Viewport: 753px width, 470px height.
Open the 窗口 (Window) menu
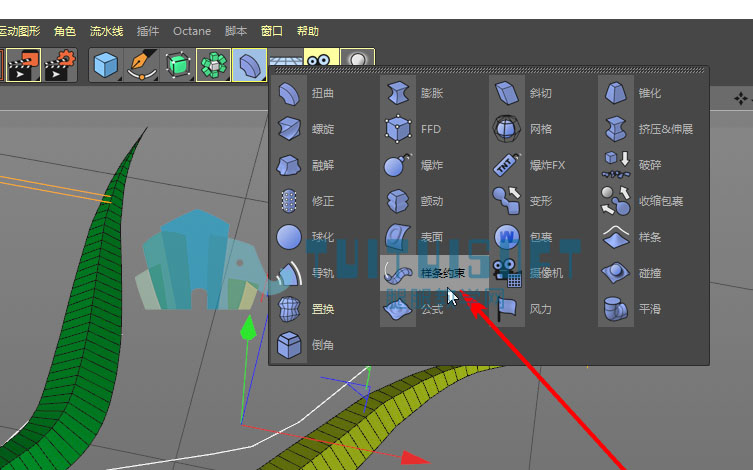click(271, 31)
